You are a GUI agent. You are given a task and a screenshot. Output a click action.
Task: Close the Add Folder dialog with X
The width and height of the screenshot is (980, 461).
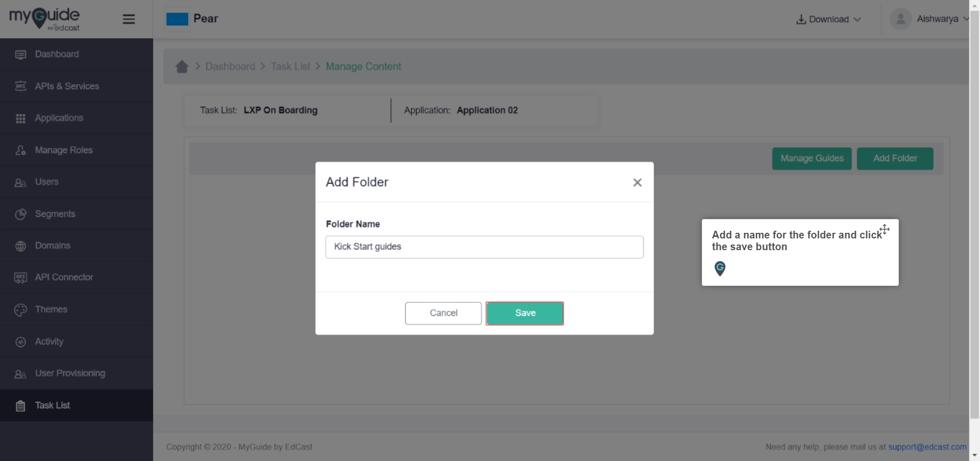click(637, 183)
